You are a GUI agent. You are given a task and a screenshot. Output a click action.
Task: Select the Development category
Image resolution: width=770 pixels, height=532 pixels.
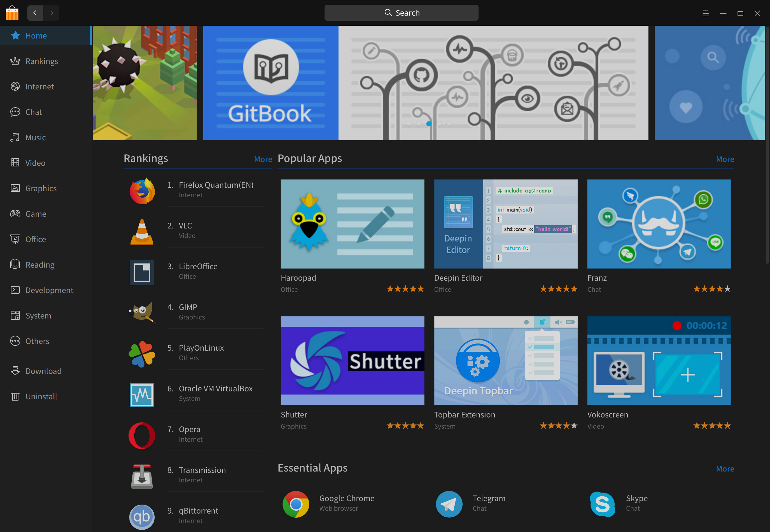[x=46, y=290]
